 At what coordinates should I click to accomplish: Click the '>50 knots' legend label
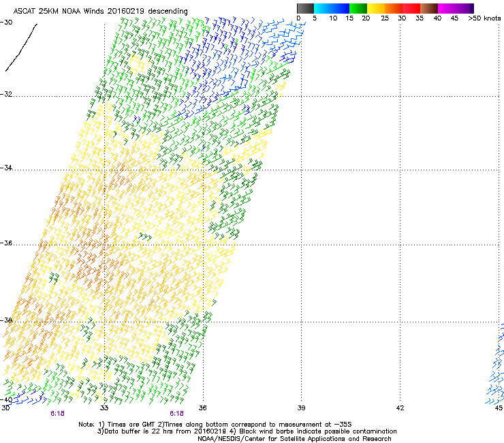click(484, 18)
